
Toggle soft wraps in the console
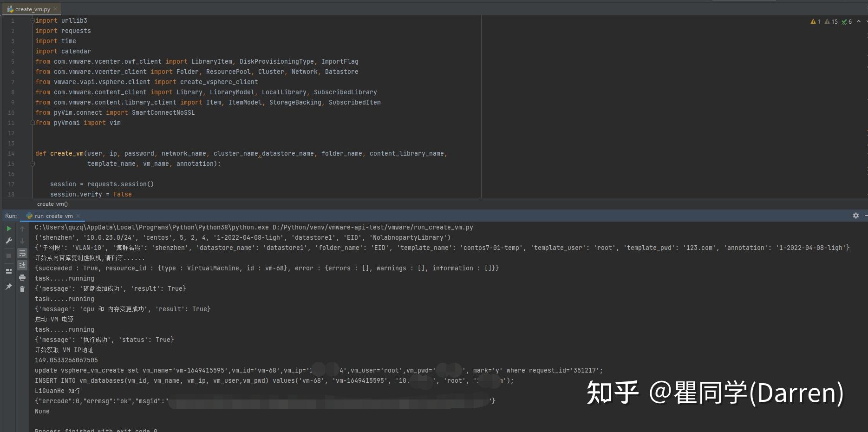pyautogui.click(x=22, y=253)
